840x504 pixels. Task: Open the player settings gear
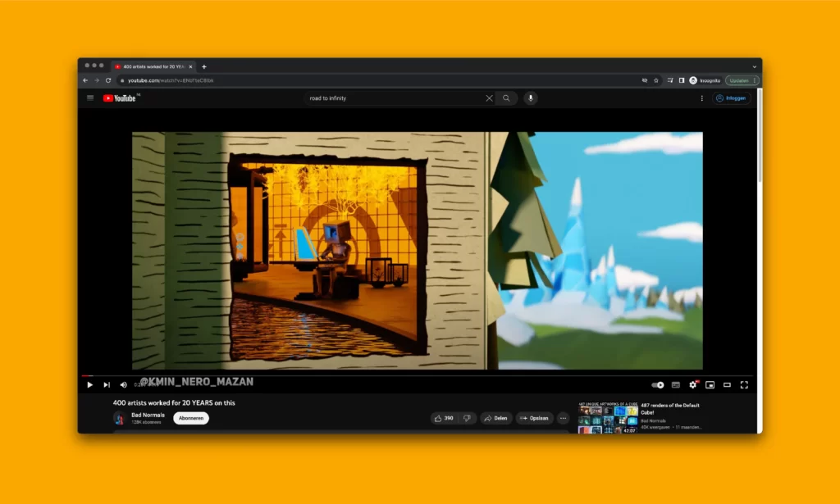[692, 384]
